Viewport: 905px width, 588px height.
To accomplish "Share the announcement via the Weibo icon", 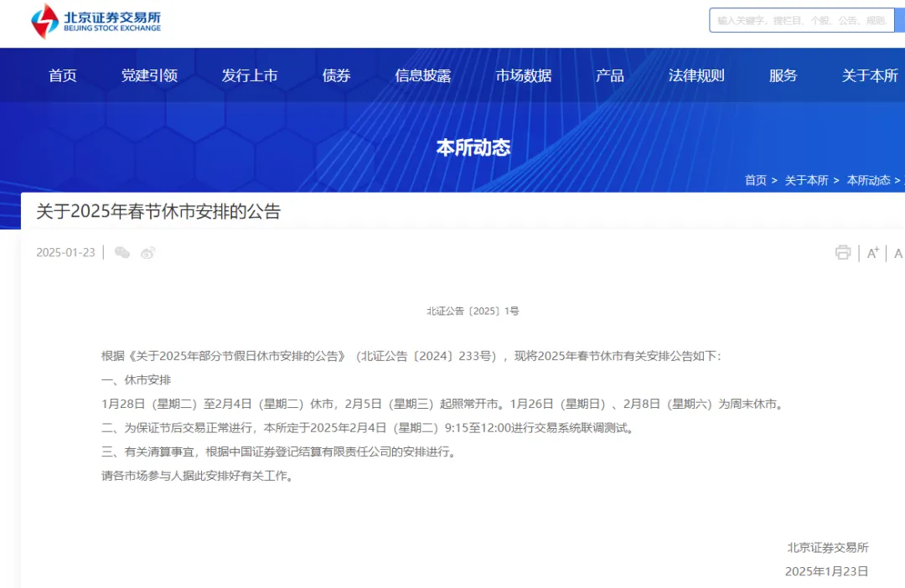I will pos(148,252).
